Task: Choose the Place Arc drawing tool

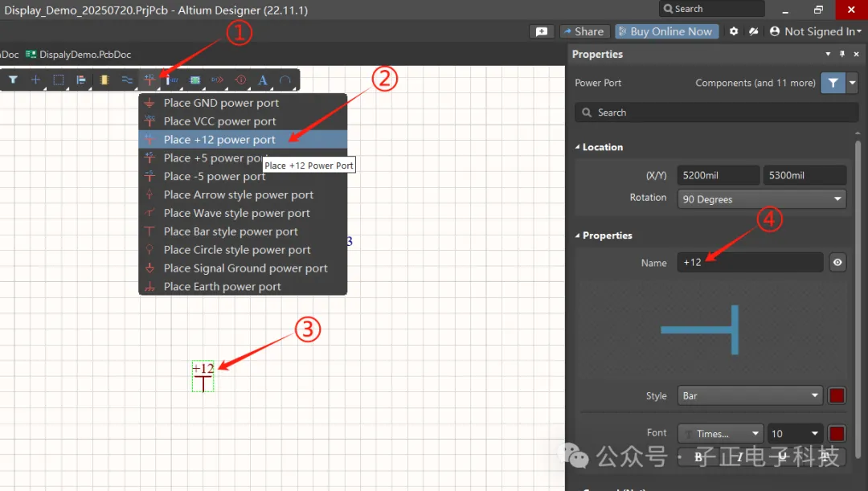Action: coord(285,80)
